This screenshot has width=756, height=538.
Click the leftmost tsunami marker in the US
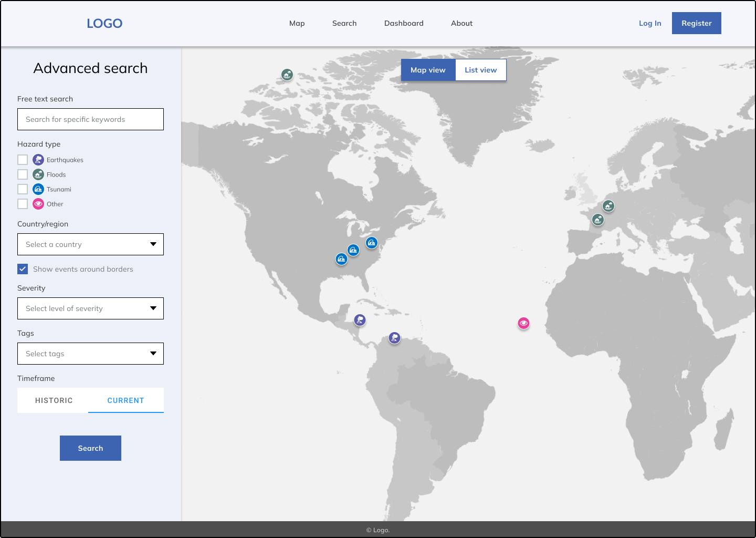[x=341, y=259]
